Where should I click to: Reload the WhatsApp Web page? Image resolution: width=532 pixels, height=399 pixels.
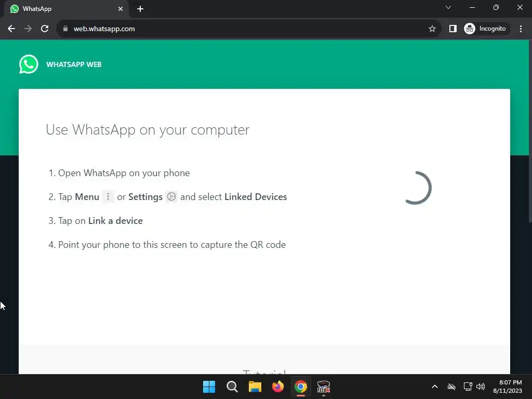point(45,29)
